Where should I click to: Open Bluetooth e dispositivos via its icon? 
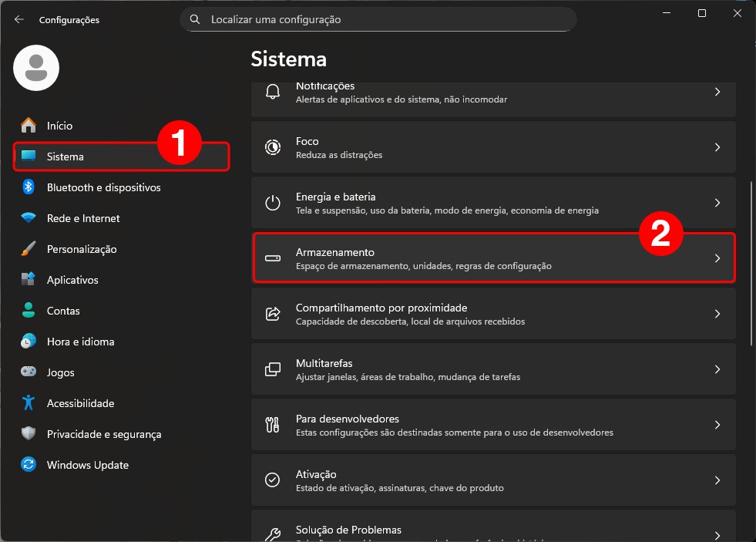pyautogui.click(x=29, y=187)
